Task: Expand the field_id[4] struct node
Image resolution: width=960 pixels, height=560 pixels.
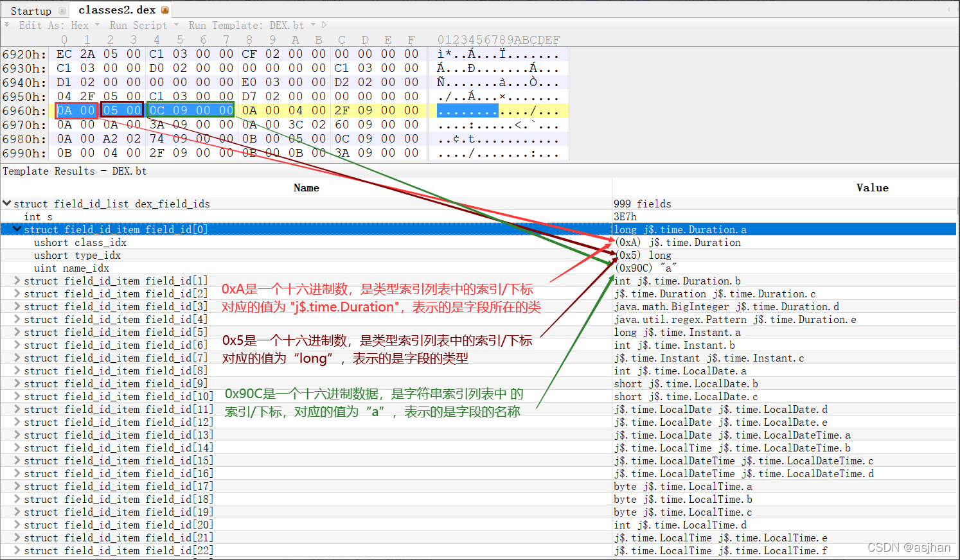Action: (x=17, y=319)
